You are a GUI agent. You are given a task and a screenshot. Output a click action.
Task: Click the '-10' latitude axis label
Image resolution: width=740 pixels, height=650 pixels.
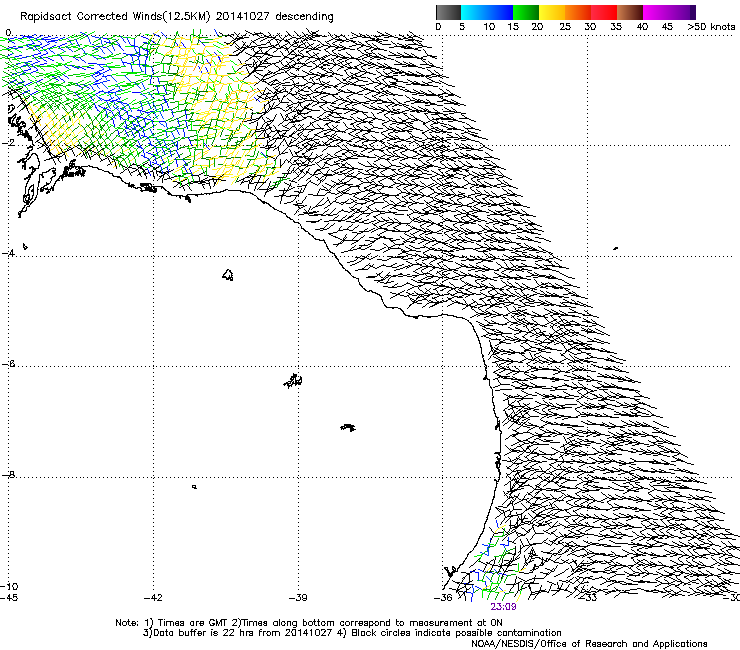[x=9, y=586]
